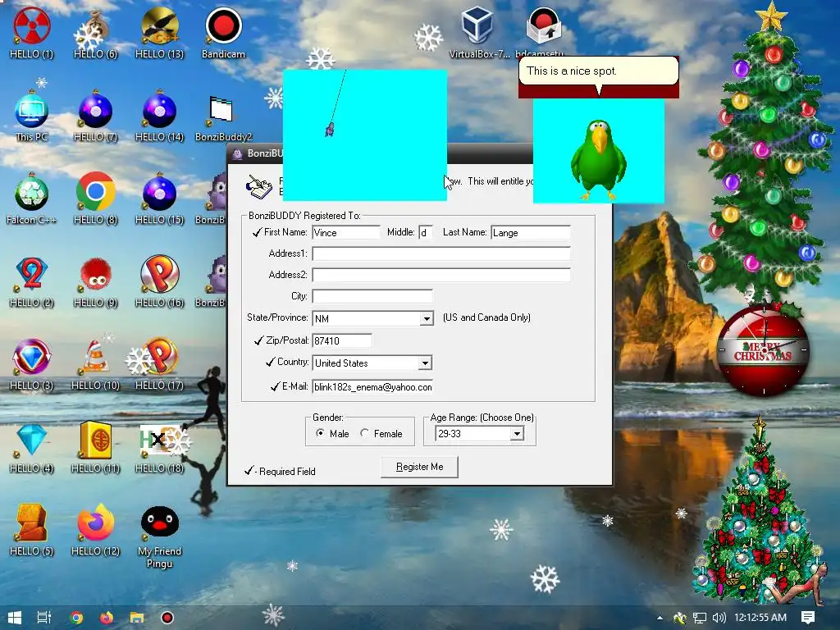The image size is (840, 630).
Task: Open the Windows Start menu
Action: (15, 618)
